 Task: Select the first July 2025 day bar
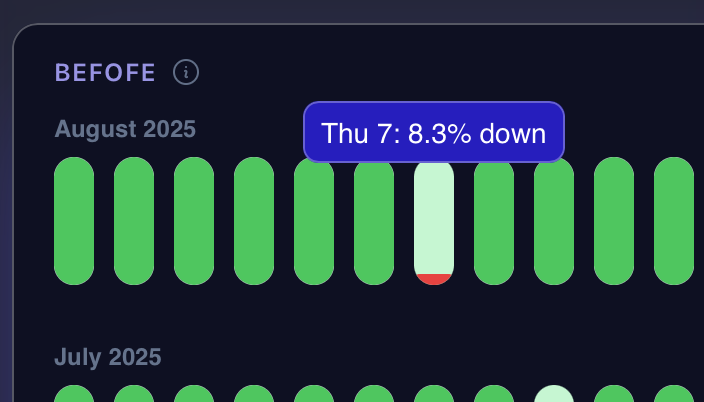(x=74, y=393)
